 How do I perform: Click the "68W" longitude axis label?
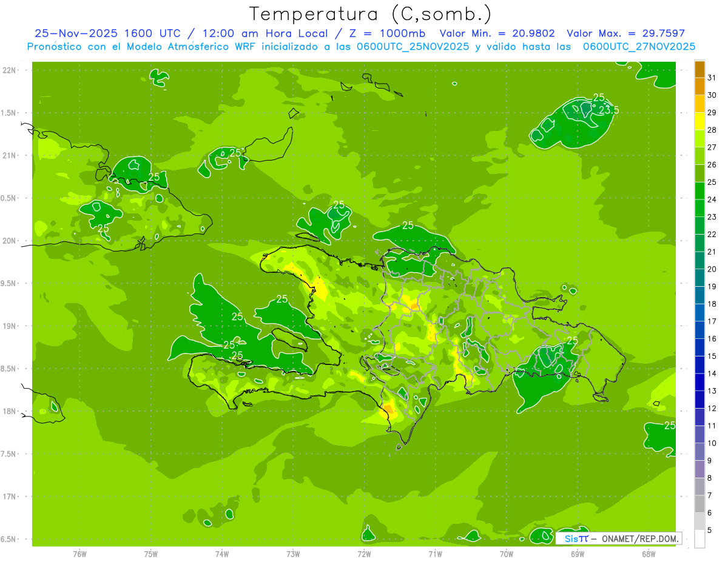tap(649, 554)
